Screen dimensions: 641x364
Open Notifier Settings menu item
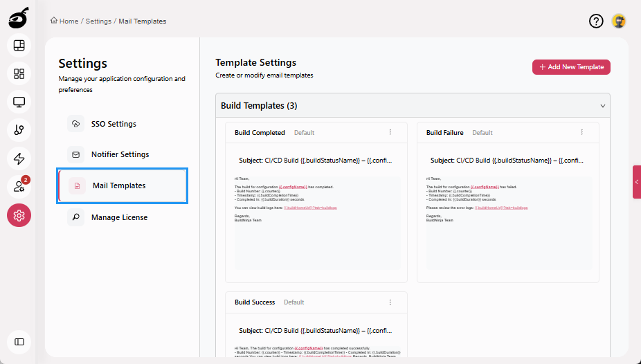123,154
